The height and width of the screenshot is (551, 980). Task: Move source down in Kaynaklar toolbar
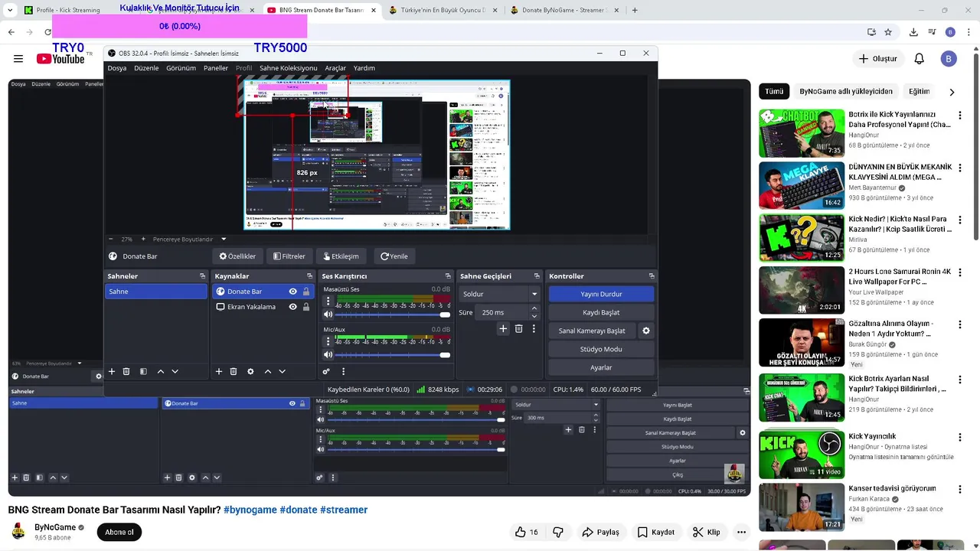point(282,371)
